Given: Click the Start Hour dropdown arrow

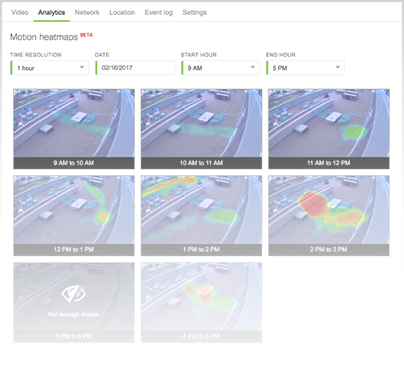Looking at the screenshot, I should [252, 67].
